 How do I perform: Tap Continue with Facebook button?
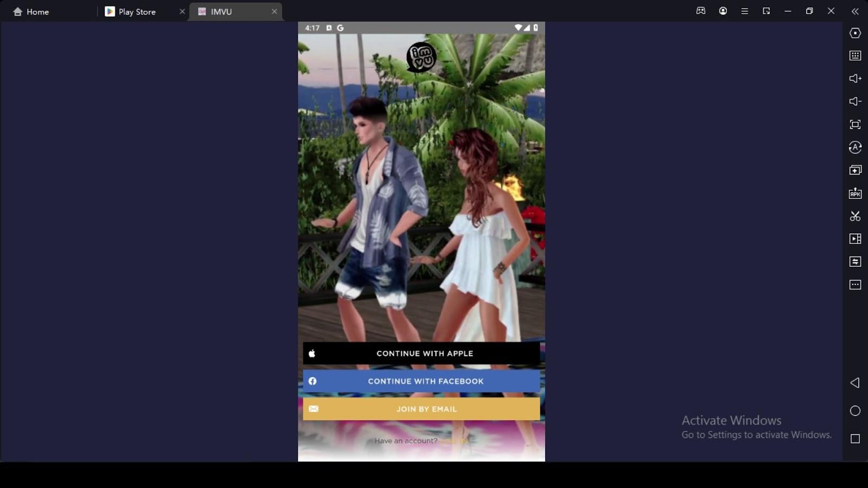pos(422,381)
